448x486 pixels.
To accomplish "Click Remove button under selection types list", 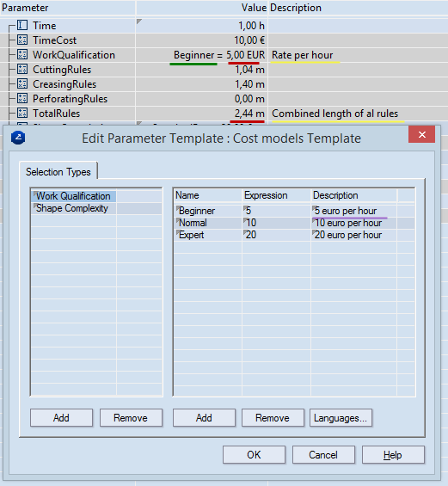I will [131, 417].
